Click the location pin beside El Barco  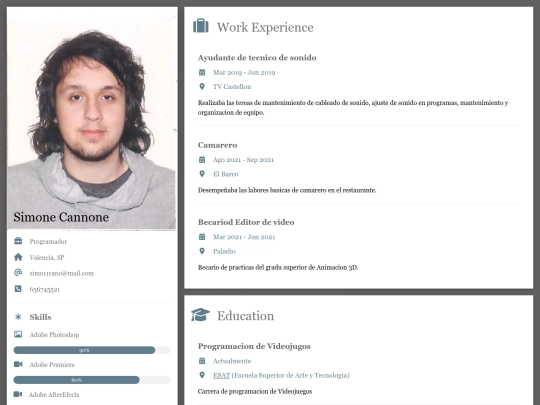click(202, 174)
